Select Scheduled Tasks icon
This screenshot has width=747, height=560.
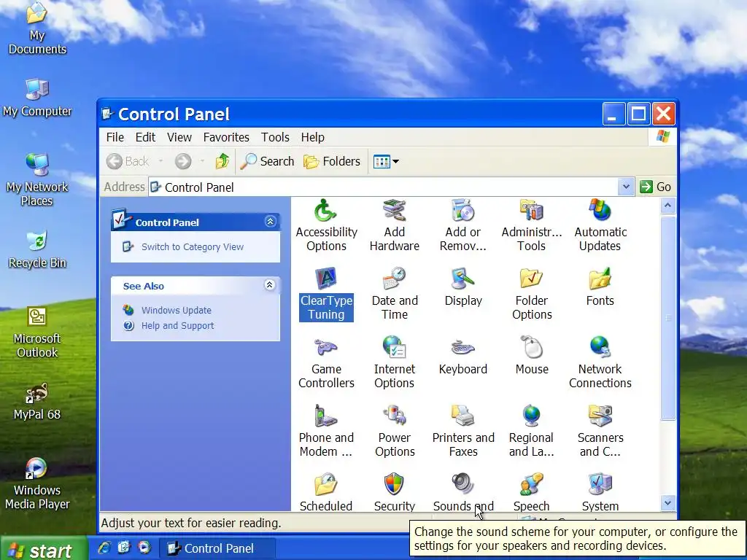tap(326, 492)
